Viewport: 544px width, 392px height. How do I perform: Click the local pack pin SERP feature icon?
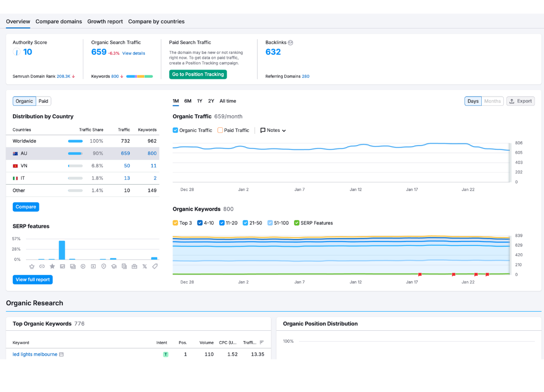tap(103, 266)
